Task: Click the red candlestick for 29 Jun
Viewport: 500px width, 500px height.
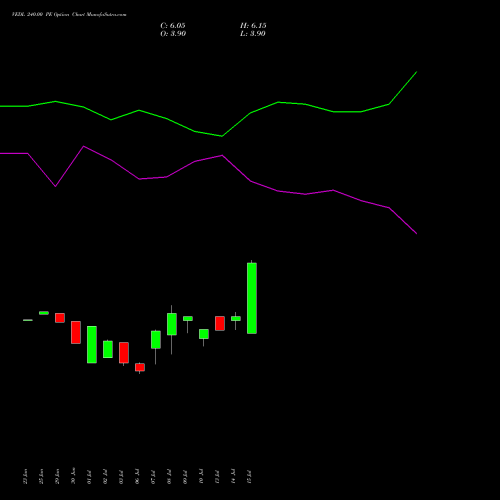Action: 60,318
